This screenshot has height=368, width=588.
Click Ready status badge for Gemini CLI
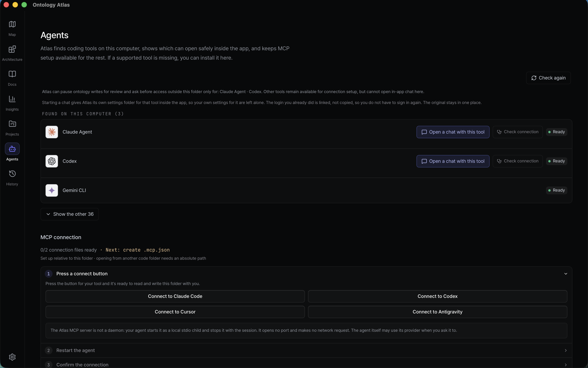(x=556, y=190)
